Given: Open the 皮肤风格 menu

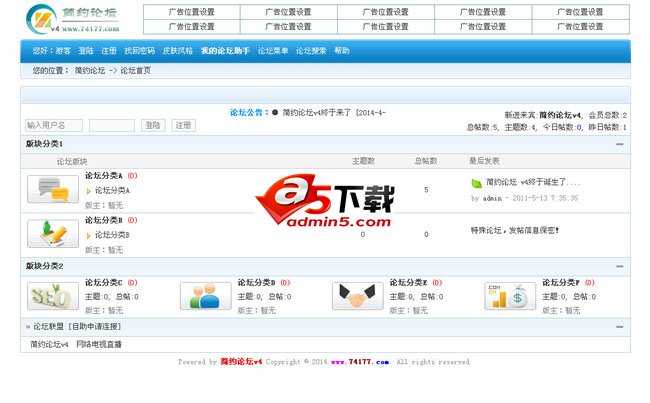Looking at the screenshot, I should pyautogui.click(x=177, y=51).
